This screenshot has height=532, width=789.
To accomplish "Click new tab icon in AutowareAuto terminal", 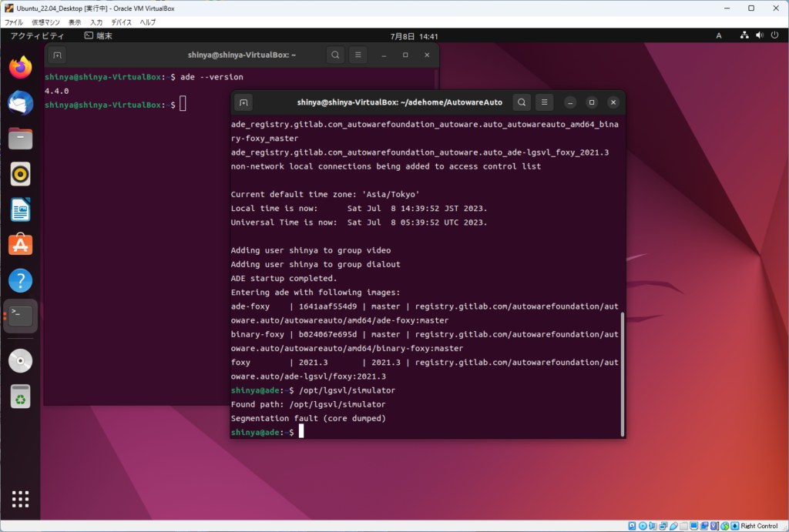I will coord(243,102).
